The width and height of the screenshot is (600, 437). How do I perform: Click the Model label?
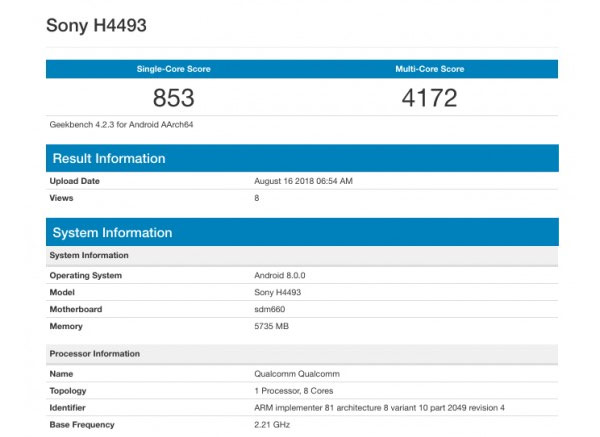pyautogui.click(x=62, y=292)
